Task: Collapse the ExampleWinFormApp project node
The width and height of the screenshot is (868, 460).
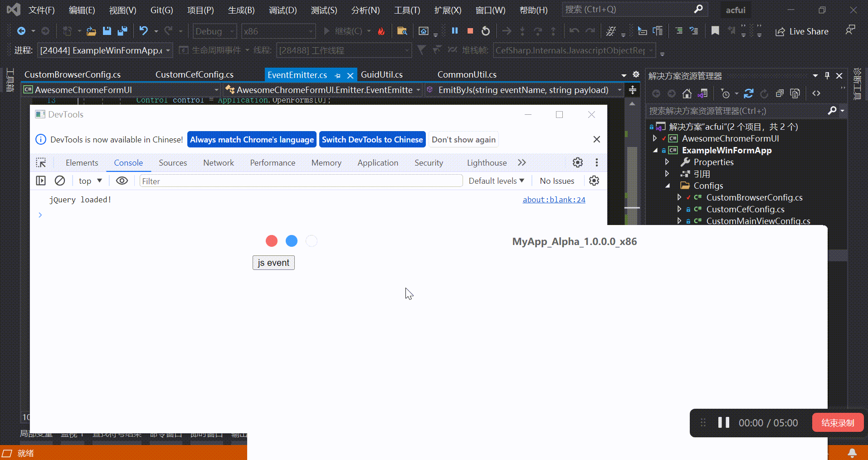Action: pos(655,150)
